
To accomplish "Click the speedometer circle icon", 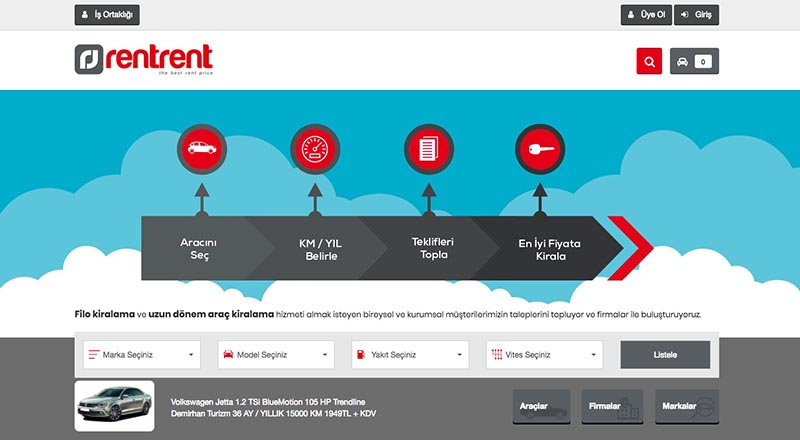I will point(313,149).
